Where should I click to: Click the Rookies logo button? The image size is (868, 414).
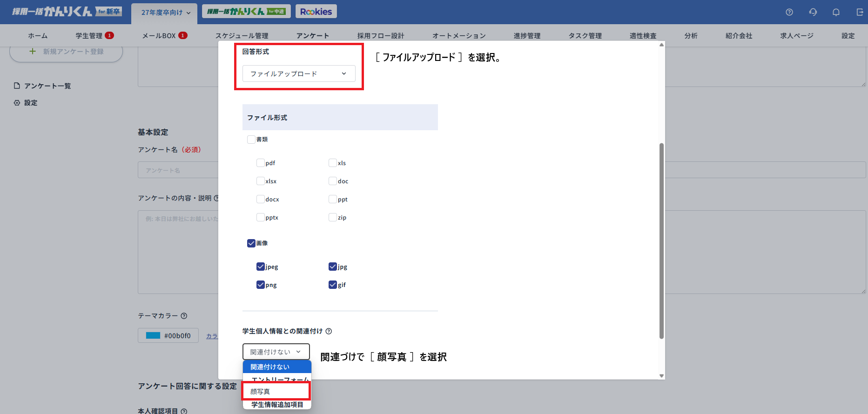(x=316, y=12)
